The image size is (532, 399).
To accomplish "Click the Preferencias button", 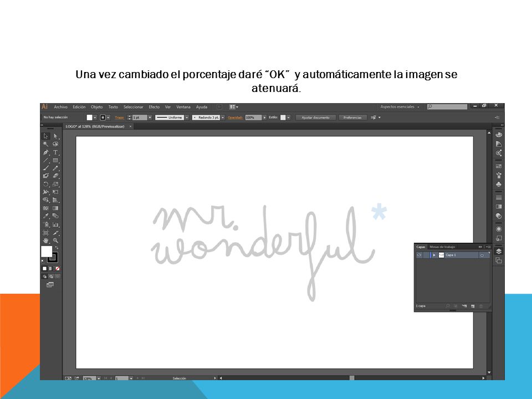I will click(352, 117).
